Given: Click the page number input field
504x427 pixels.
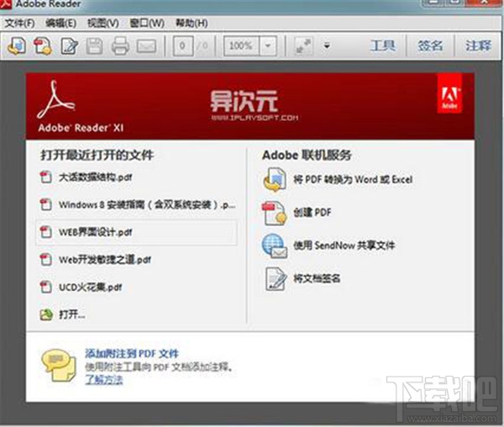Looking at the screenshot, I should click(x=183, y=46).
